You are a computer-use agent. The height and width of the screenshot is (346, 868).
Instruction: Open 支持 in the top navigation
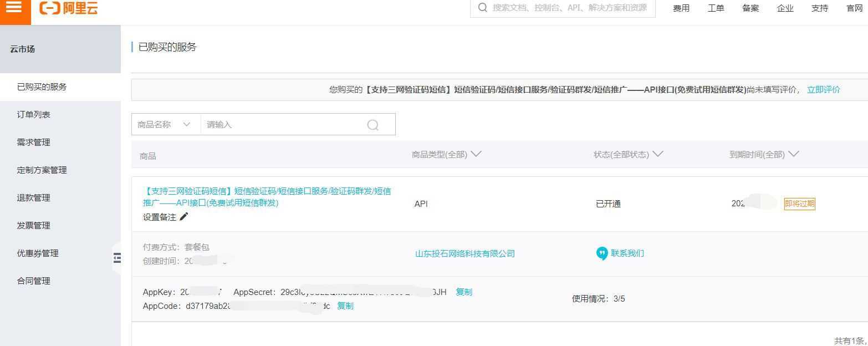pyautogui.click(x=820, y=8)
